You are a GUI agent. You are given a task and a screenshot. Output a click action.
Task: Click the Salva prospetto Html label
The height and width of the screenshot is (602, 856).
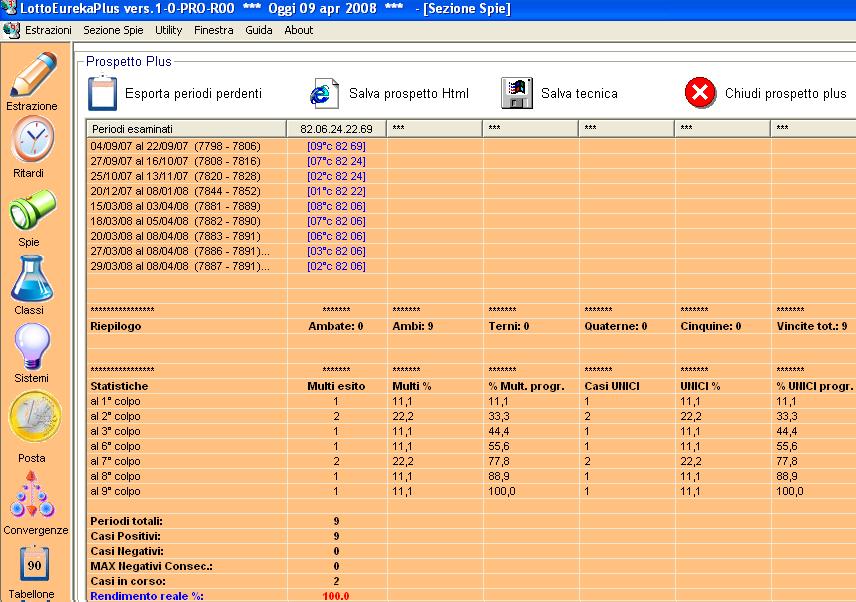(x=409, y=93)
